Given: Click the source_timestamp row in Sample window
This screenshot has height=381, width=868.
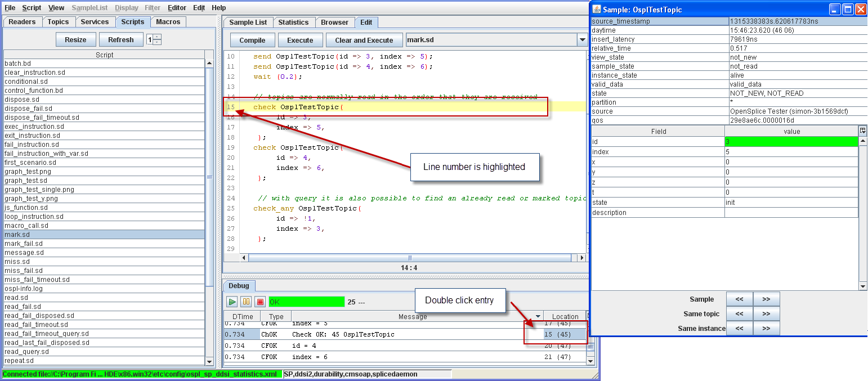Looking at the screenshot, I should coord(729,21).
